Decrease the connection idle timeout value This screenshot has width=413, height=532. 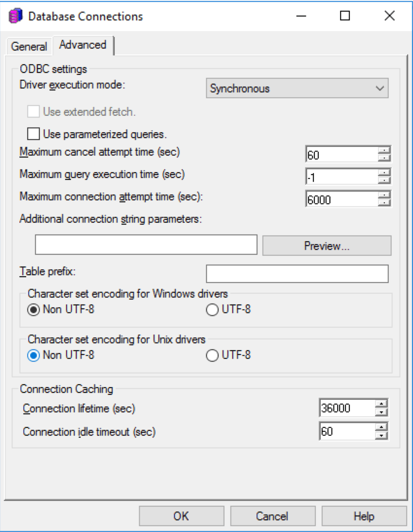tap(382, 435)
